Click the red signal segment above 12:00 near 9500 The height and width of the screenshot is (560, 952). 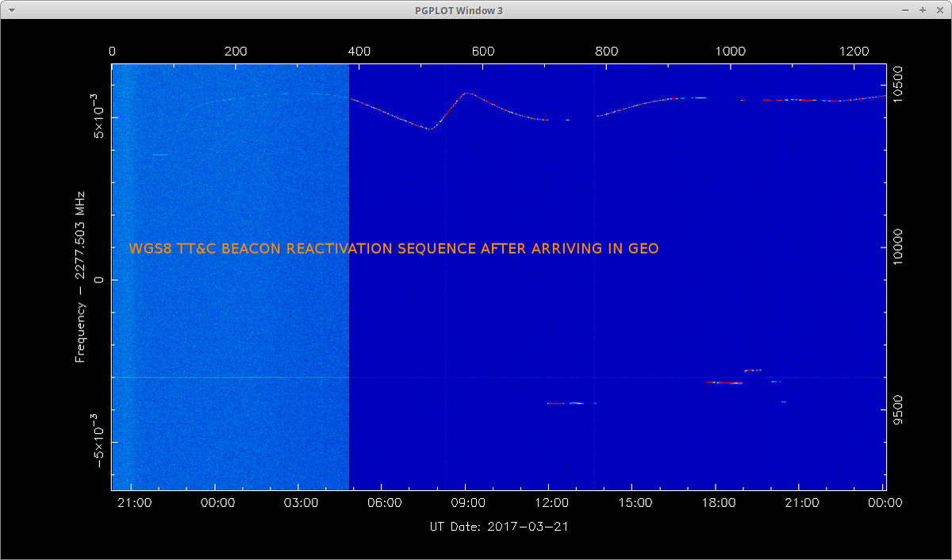coord(555,403)
